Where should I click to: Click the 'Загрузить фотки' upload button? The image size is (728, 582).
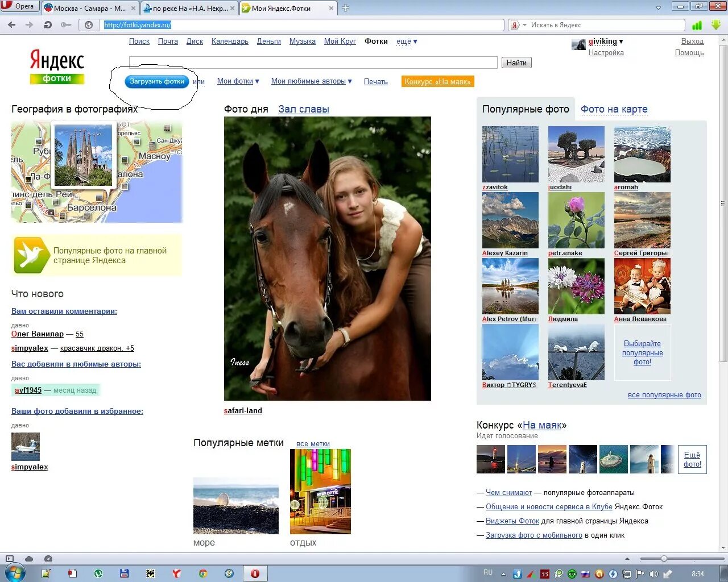click(156, 81)
